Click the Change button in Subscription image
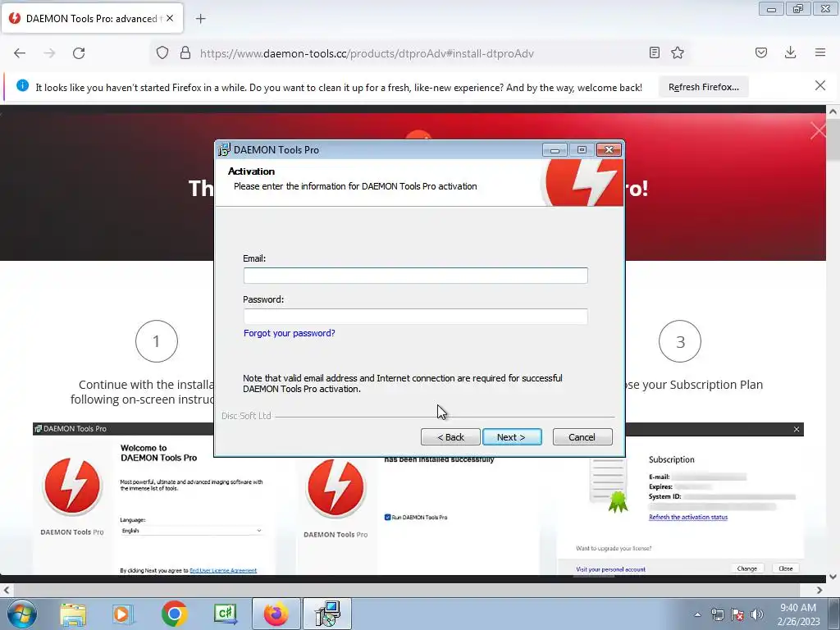The image size is (840, 630). pos(746,568)
